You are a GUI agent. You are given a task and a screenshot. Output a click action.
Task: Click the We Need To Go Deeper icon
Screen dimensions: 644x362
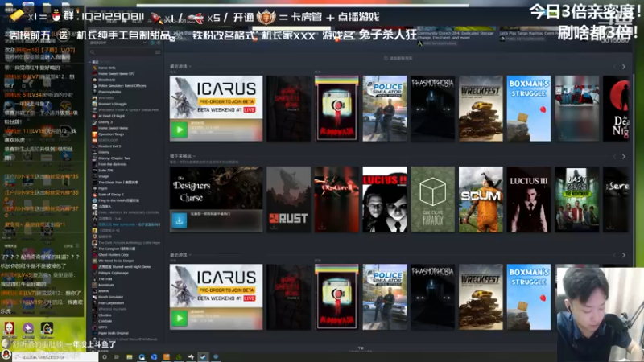click(95, 261)
